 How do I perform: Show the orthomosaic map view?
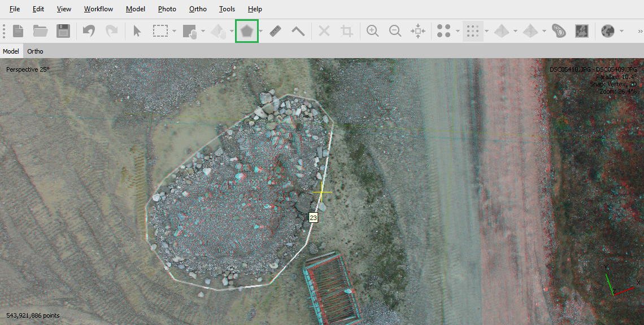coord(581,31)
